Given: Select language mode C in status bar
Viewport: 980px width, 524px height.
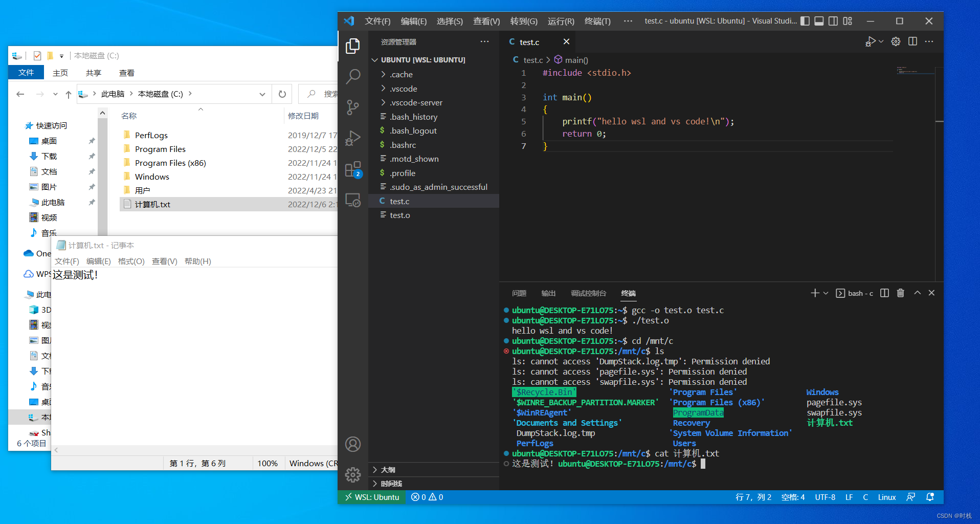Looking at the screenshot, I should click(865, 497).
